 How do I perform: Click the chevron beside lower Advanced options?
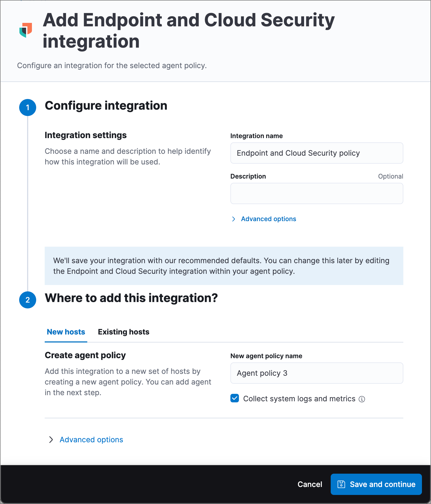pyautogui.click(x=51, y=439)
